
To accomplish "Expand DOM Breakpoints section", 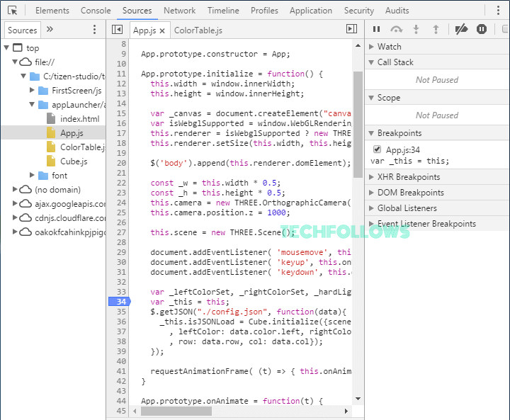I will [x=437, y=193].
